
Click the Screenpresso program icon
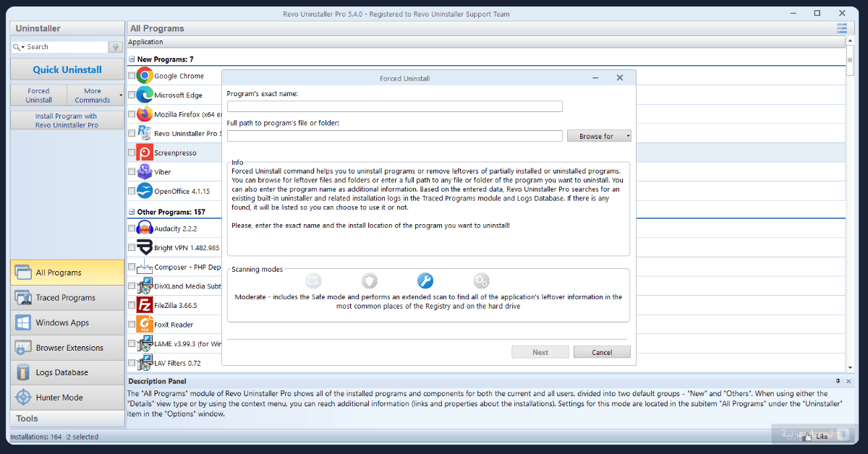point(144,153)
